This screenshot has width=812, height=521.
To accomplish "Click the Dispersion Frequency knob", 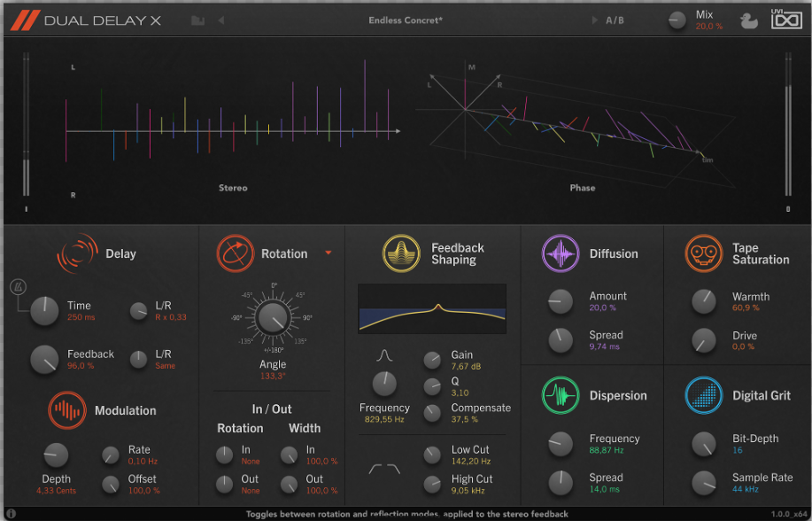I will [x=561, y=444].
